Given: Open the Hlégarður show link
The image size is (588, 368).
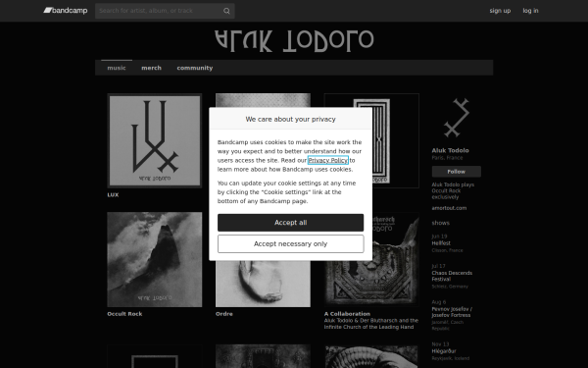Looking at the screenshot, I should click(x=444, y=351).
